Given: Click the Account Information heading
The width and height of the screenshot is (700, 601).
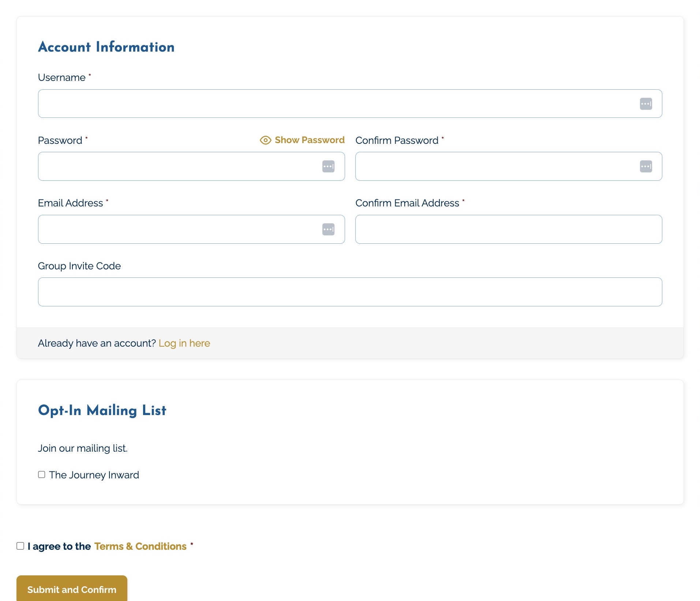Looking at the screenshot, I should click(106, 47).
